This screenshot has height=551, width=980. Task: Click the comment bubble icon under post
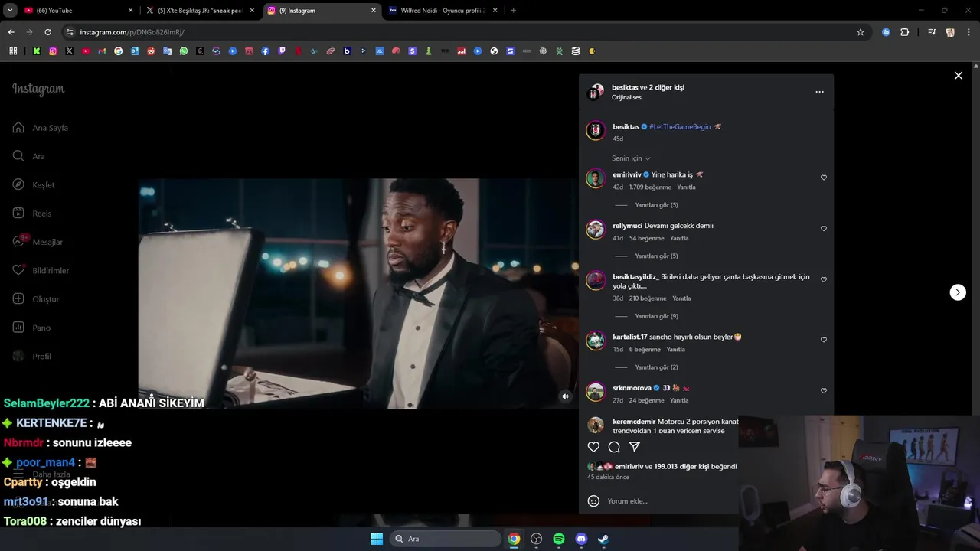[614, 447]
